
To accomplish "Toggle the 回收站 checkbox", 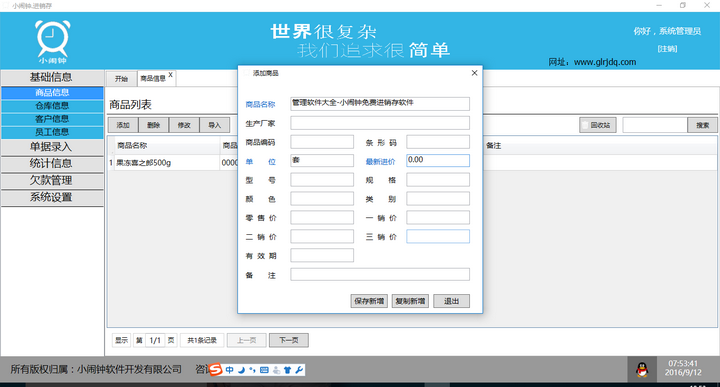I will click(585, 125).
